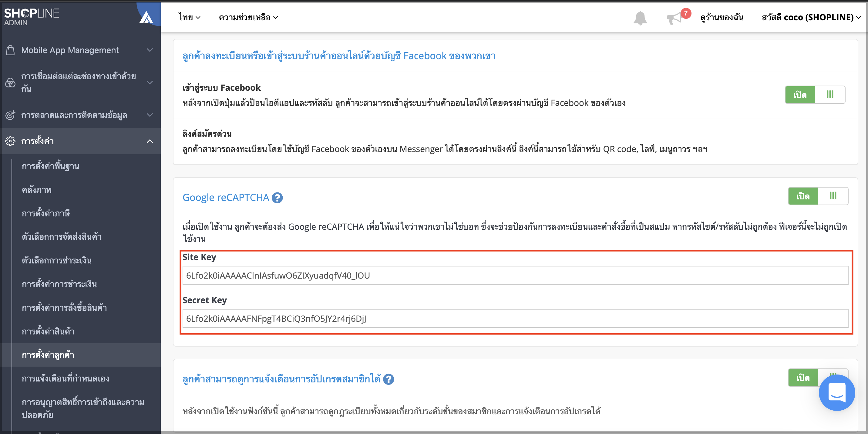Click the channel integration circles icon

pos(10,82)
